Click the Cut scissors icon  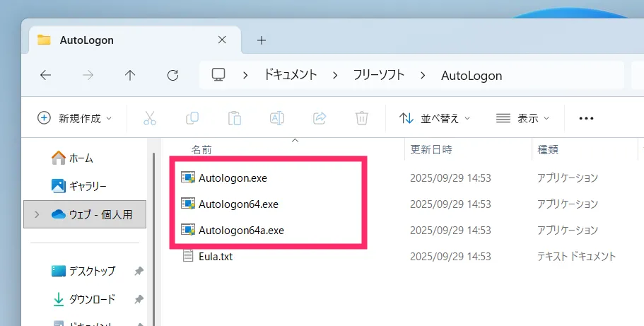click(150, 118)
